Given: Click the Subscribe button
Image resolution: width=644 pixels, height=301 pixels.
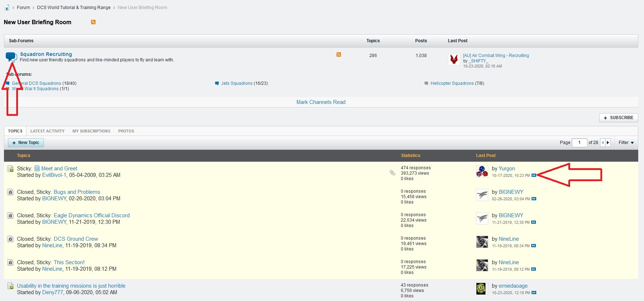Looking at the screenshot, I should pos(618,118).
